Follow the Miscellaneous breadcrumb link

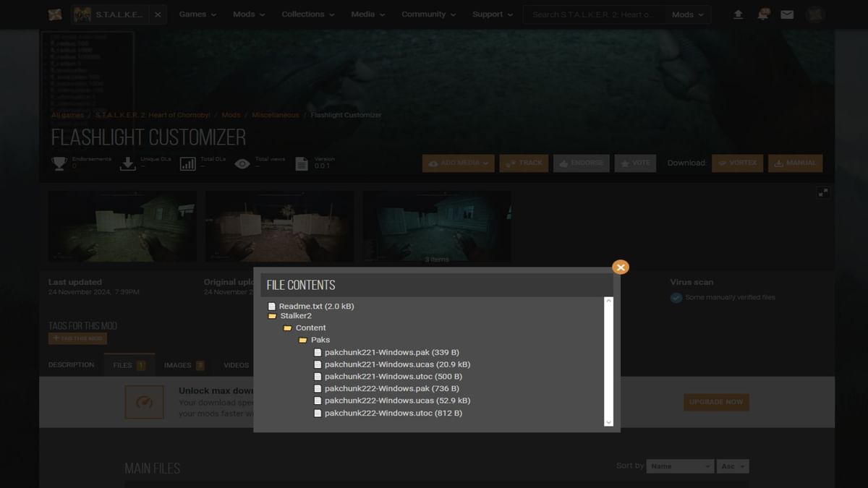click(x=275, y=114)
